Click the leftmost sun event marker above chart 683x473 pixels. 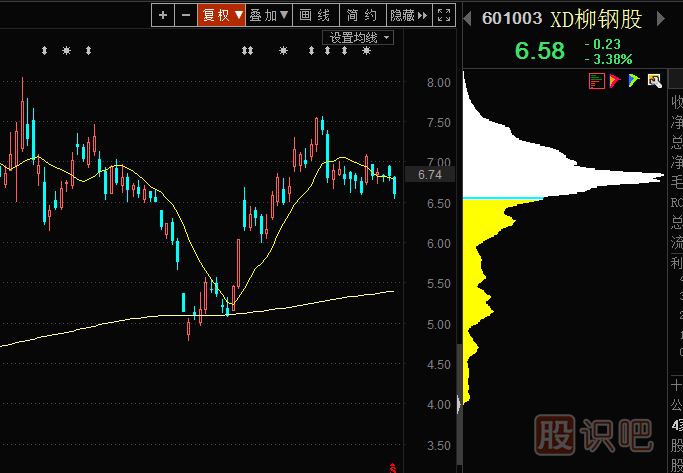pyautogui.click(x=66, y=50)
